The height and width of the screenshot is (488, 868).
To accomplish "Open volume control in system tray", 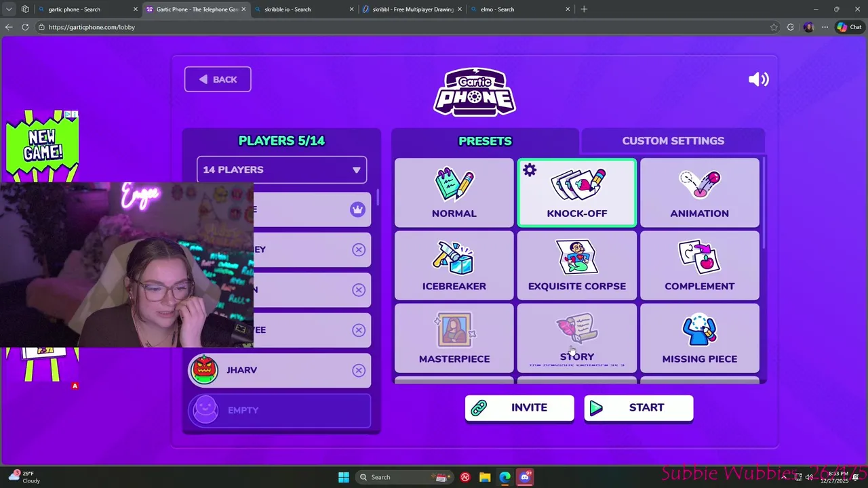I will pyautogui.click(x=809, y=477).
